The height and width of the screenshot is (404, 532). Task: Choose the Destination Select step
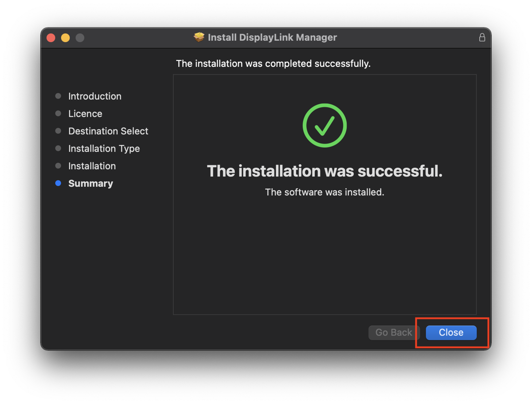(108, 131)
